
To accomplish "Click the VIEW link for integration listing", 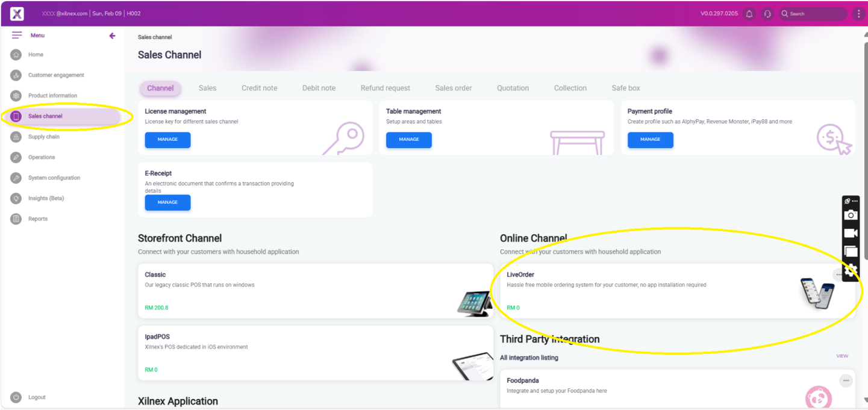I will click(x=841, y=356).
